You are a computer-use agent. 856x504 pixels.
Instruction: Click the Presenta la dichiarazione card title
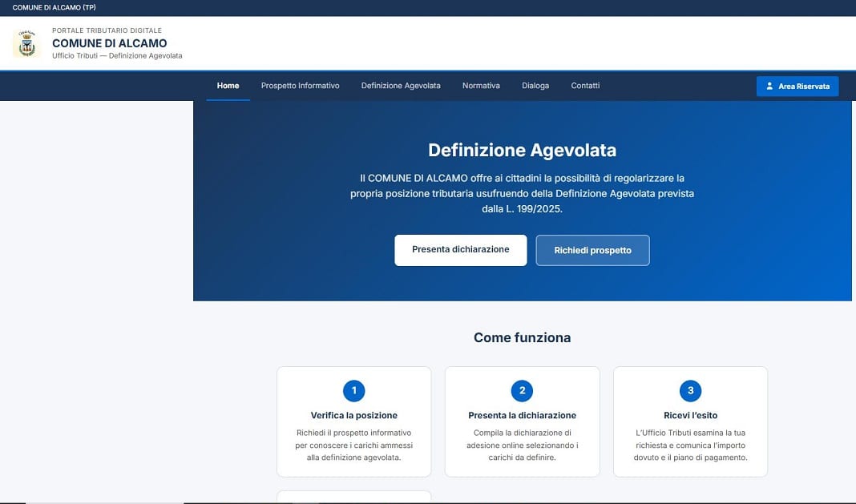click(x=522, y=415)
